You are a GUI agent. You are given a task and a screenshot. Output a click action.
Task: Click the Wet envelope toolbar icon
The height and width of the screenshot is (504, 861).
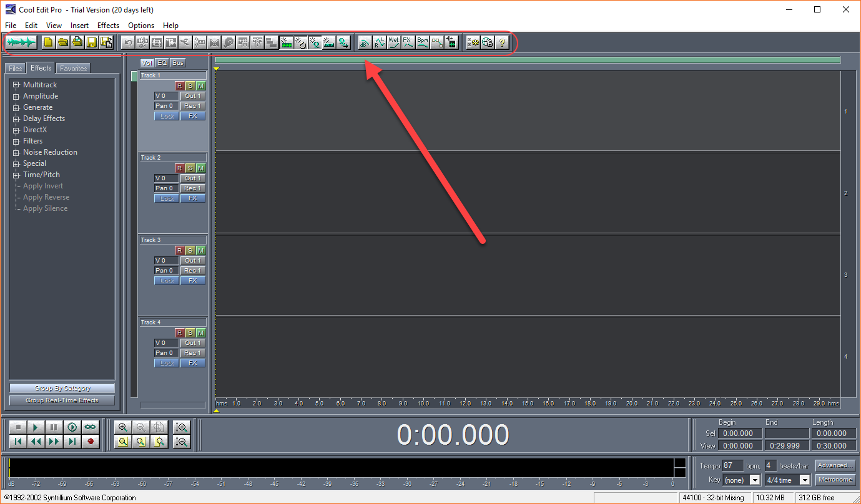tap(394, 43)
